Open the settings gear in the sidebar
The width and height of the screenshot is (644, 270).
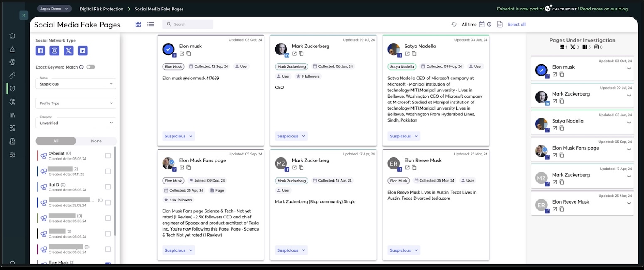(x=12, y=155)
